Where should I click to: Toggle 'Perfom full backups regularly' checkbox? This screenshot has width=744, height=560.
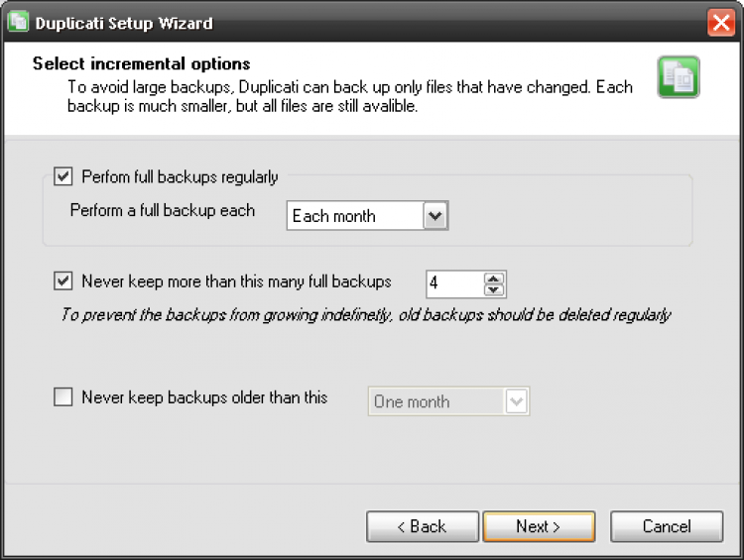point(63,176)
